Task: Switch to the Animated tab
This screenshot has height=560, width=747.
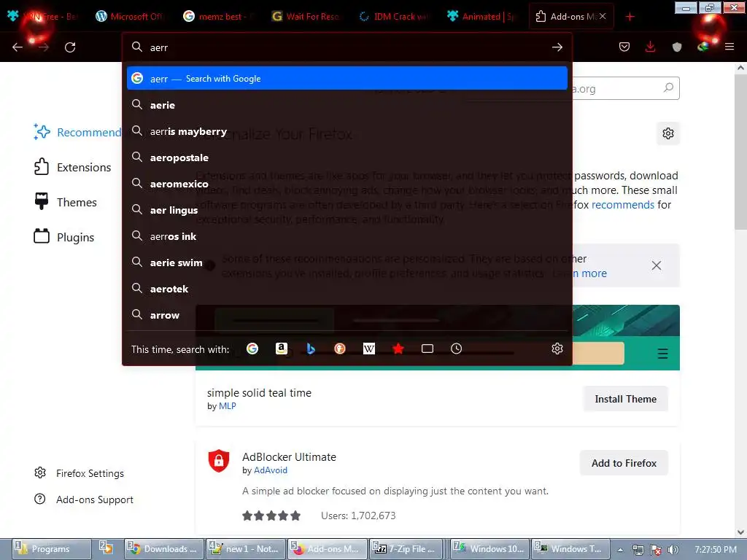Action: click(481, 17)
